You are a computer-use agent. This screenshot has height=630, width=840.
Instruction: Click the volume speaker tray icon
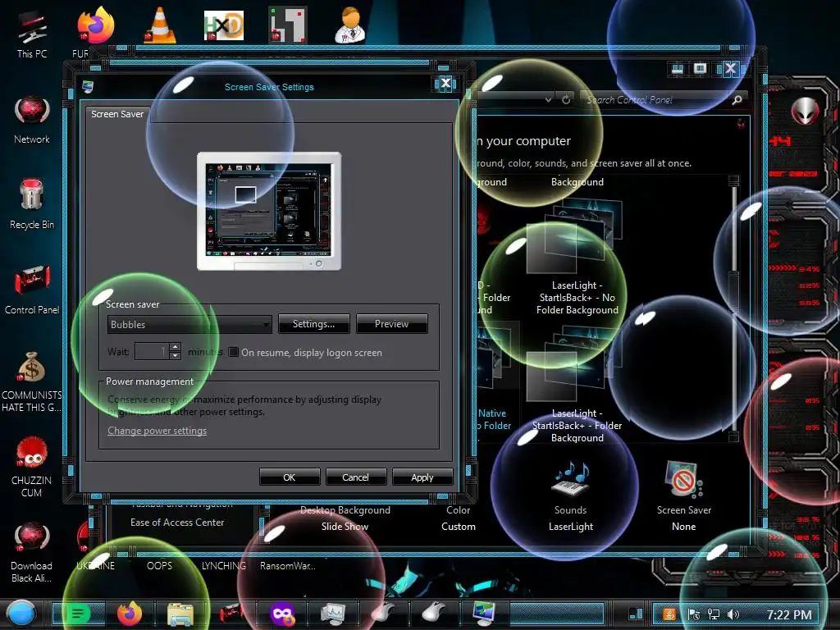tap(733, 614)
